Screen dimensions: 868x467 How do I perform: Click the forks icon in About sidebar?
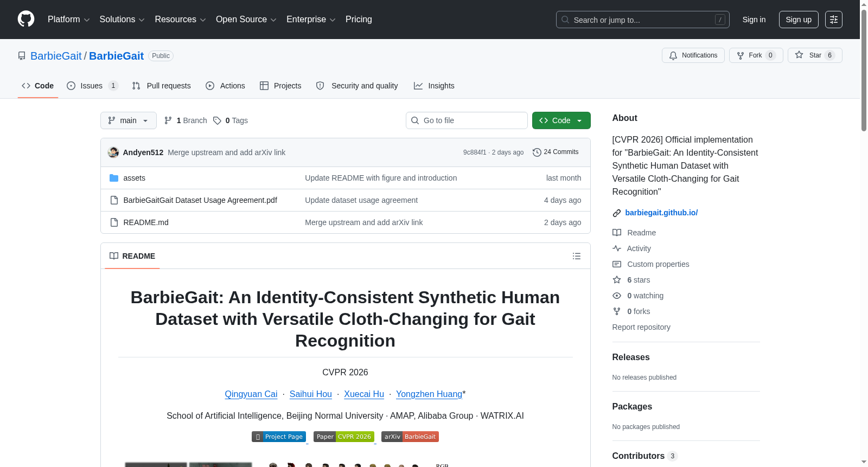[617, 311]
